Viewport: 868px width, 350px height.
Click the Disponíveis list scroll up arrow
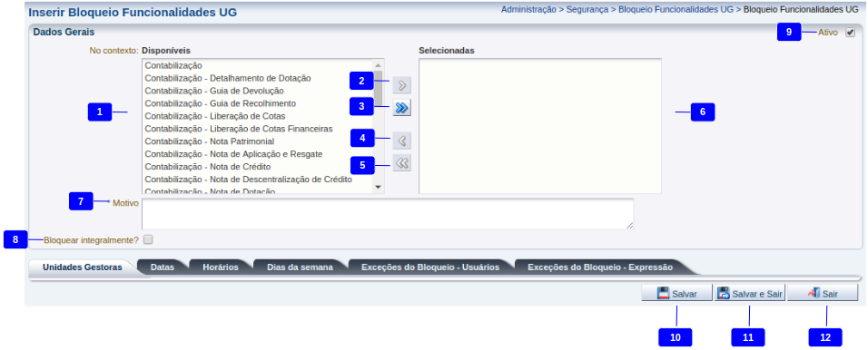[378, 64]
